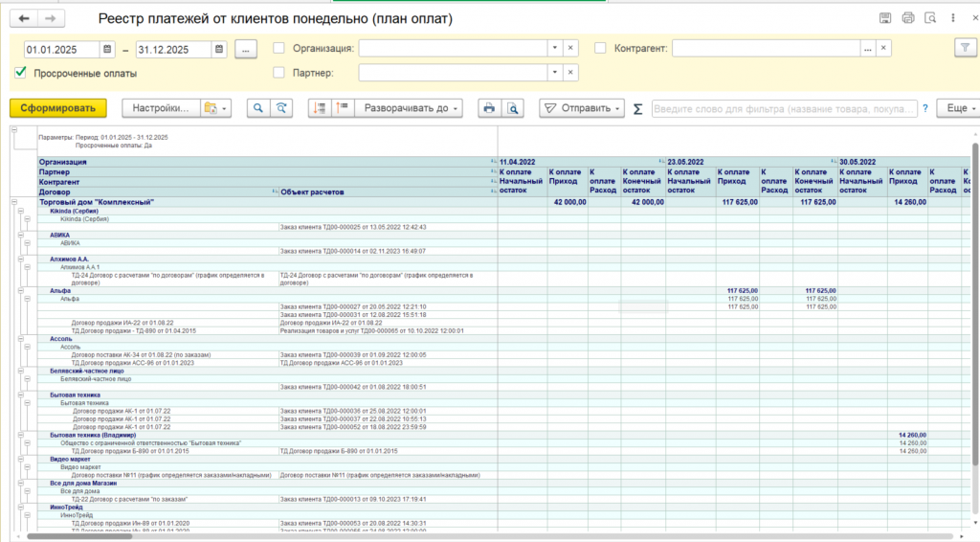Uncheck the Просроченные оплаты checkbox

pyautogui.click(x=21, y=73)
